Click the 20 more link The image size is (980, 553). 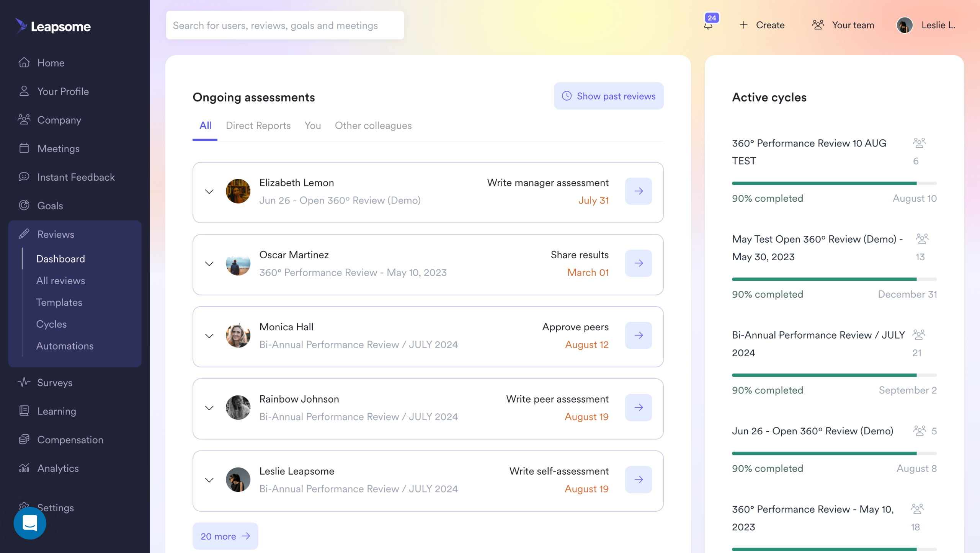225,536
